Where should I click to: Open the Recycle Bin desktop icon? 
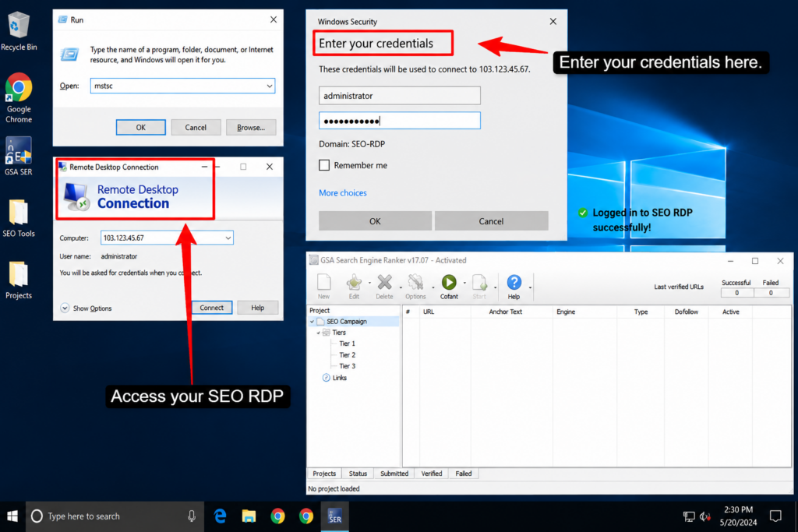point(19,30)
